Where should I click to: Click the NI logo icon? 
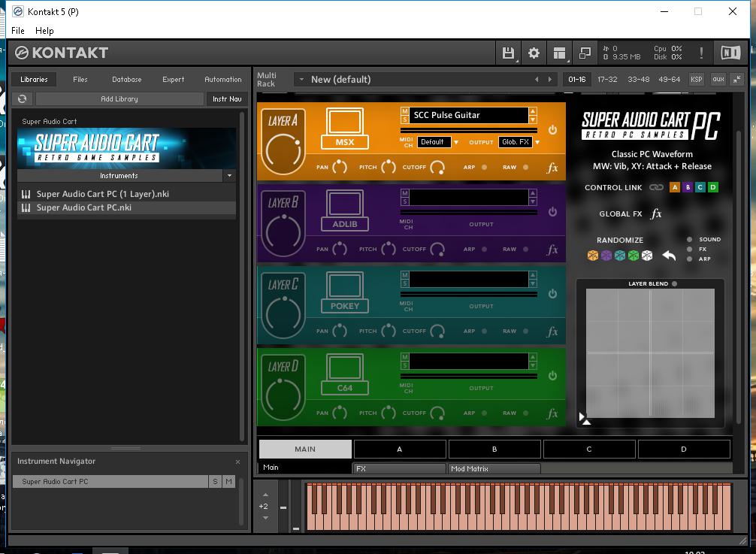pos(730,53)
